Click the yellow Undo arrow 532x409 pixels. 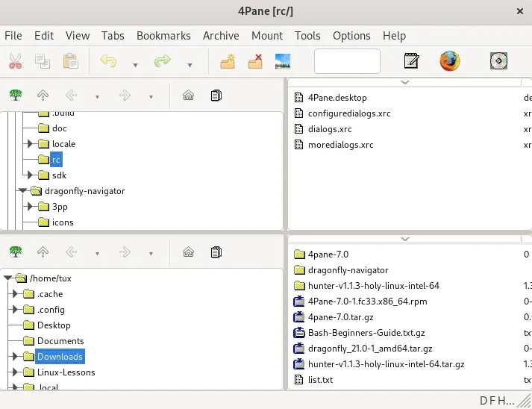(x=109, y=61)
